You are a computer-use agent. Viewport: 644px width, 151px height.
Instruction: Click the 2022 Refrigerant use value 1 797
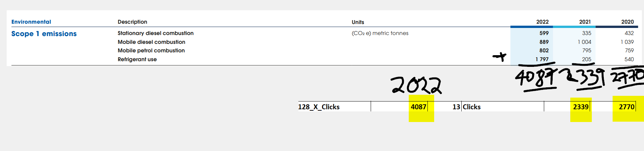tap(542, 59)
